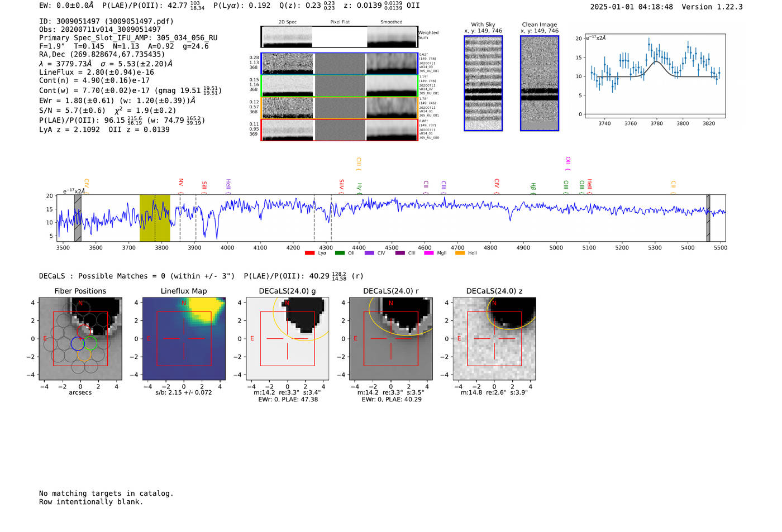This screenshot has width=782, height=532.
Task: Open the Lineflux Map image
Action: pos(184,338)
